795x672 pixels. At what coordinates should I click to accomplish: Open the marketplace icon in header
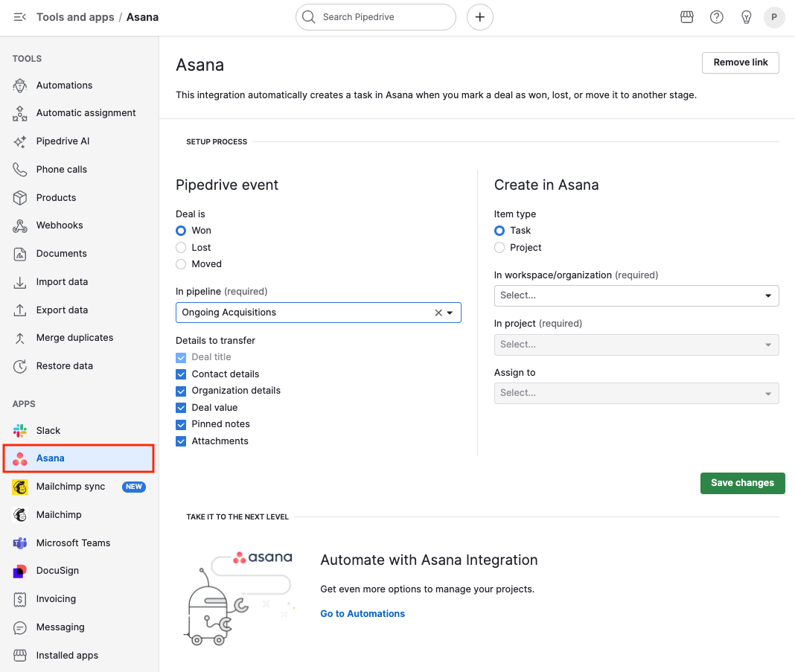tap(687, 17)
